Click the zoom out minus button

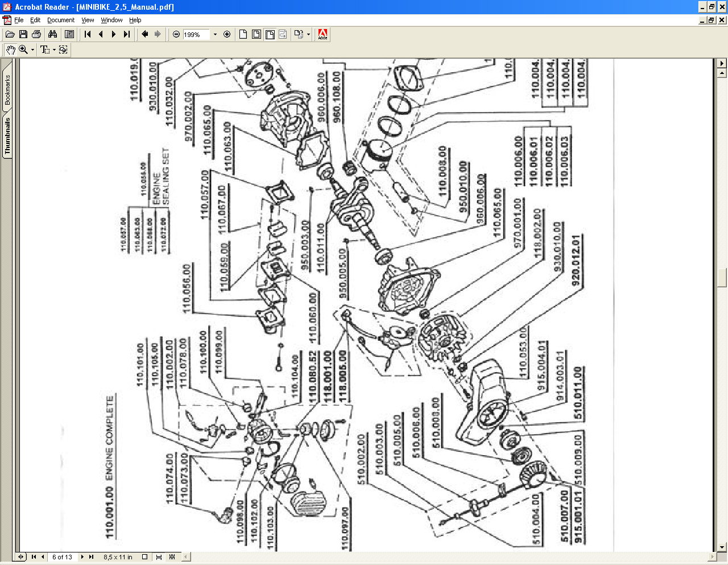point(176,34)
